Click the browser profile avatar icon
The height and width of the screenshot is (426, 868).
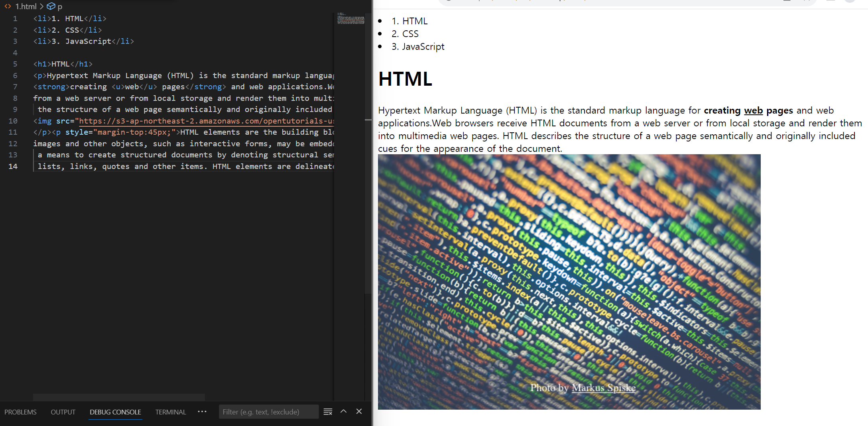tap(850, 2)
